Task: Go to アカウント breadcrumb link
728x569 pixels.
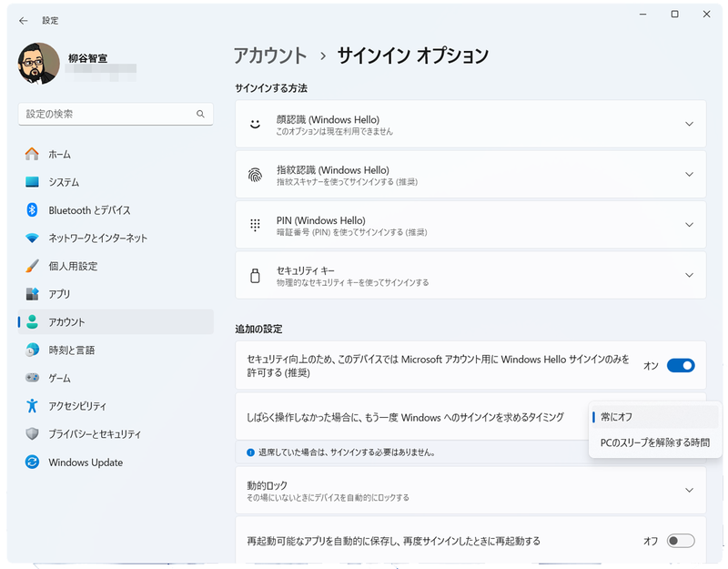Action: [270, 56]
